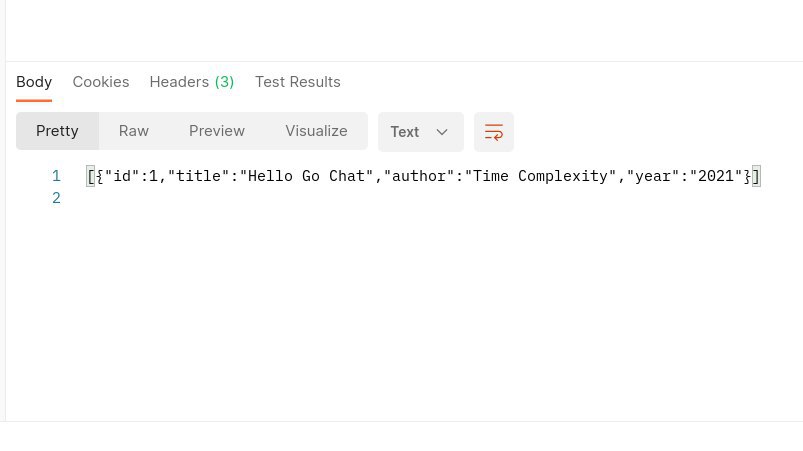
Task: Switch to Raw response view
Action: click(x=134, y=131)
